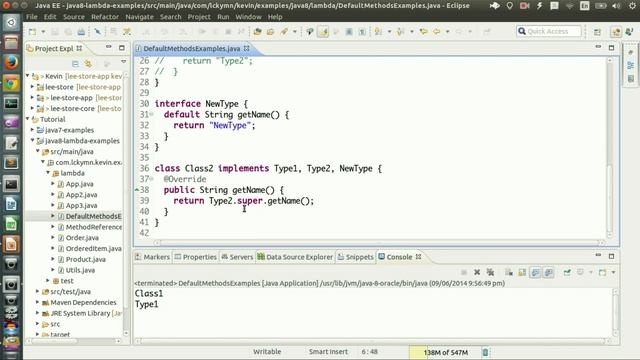Switch to the Servers tab
Image resolution: width=640 pixels, height=360 pixels.
[x=237, y=257]
